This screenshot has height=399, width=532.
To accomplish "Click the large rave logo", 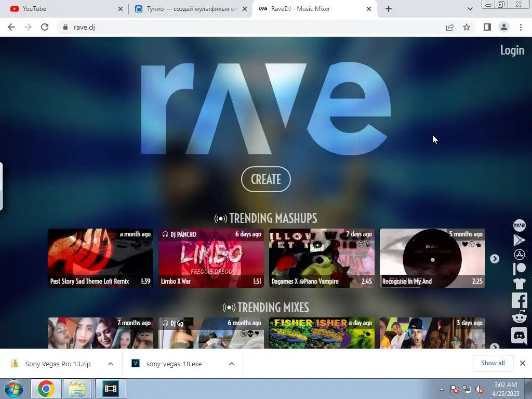I will coord(265,109).
